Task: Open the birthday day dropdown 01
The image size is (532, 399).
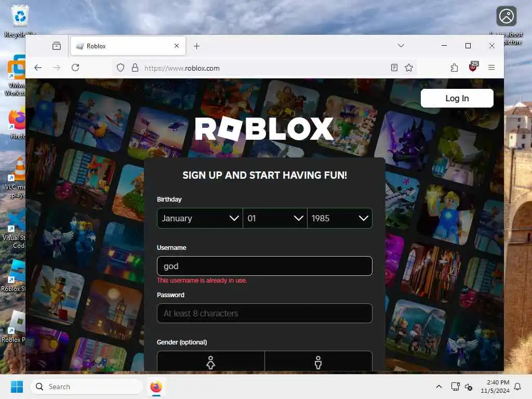Action: (275, 218)
